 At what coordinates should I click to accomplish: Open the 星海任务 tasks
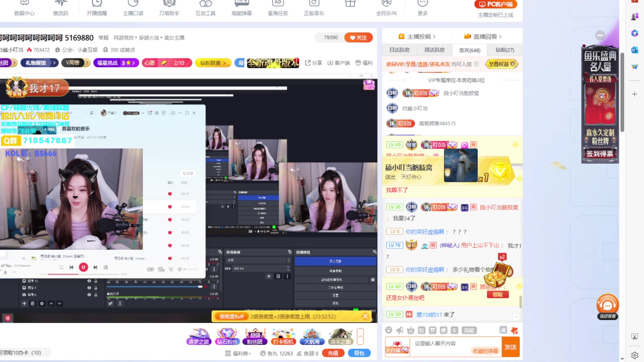click(278, 8)
